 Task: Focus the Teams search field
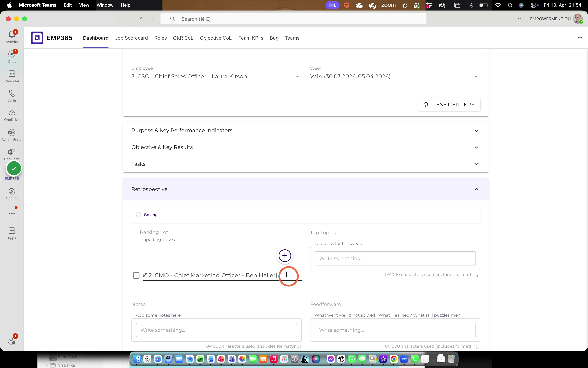[x=293, y=19]
